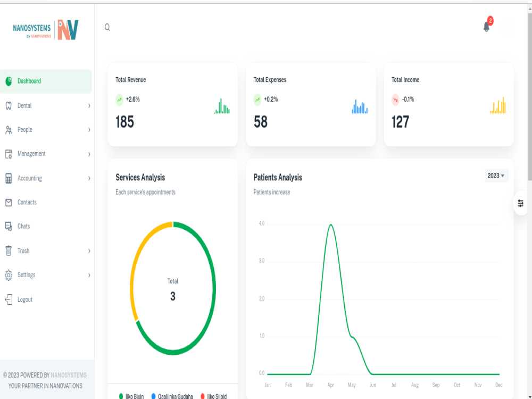Click the Total Expenses value 58
This screenshot has height=399, width=532.
coord(261,122)
